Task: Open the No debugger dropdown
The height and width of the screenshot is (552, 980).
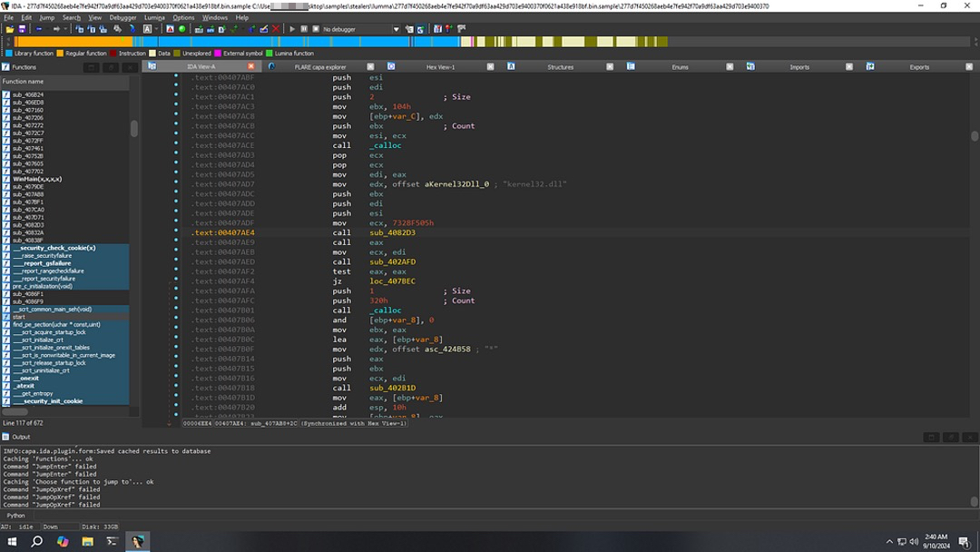Action: pyautogui.click(x=396, y=29)
